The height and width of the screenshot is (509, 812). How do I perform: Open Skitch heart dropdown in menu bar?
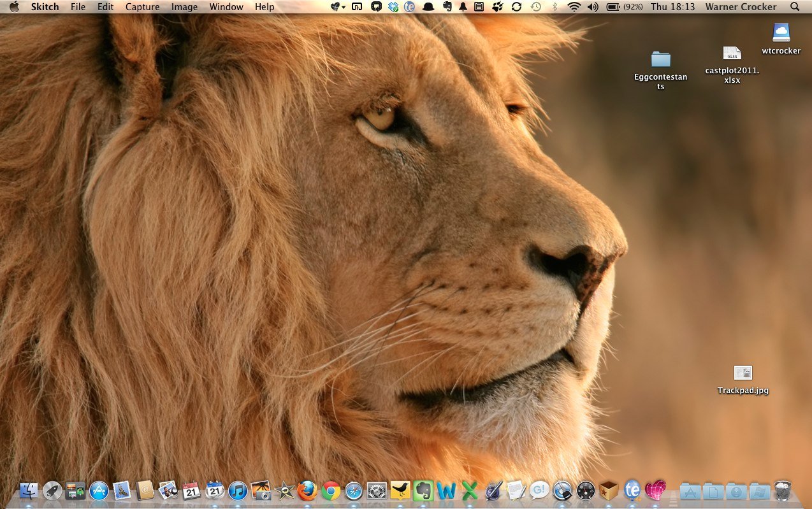coord(338,7)
